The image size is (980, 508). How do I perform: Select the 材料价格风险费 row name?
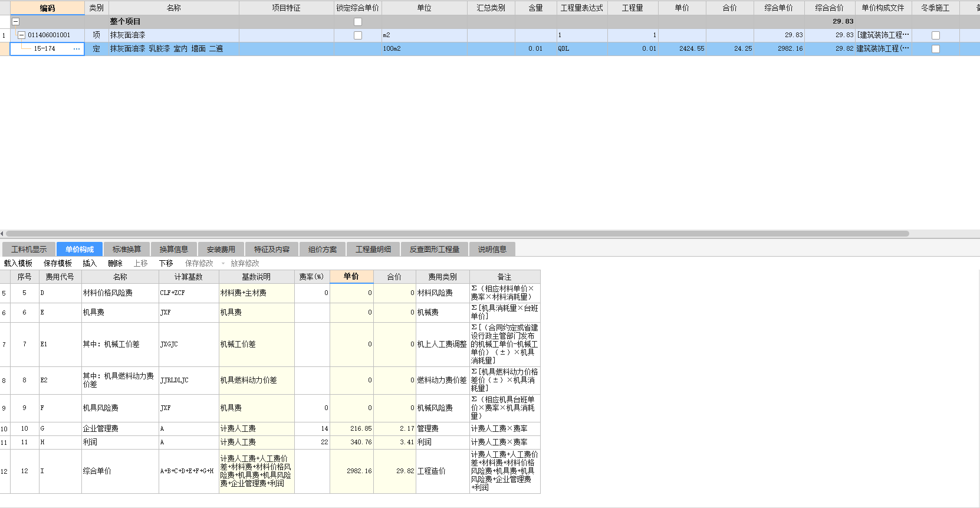click(x=120, y=293)
